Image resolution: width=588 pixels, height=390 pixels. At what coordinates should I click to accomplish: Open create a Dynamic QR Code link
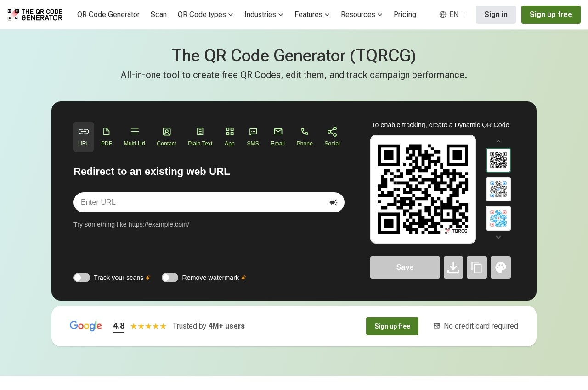[x=469, y=125]
